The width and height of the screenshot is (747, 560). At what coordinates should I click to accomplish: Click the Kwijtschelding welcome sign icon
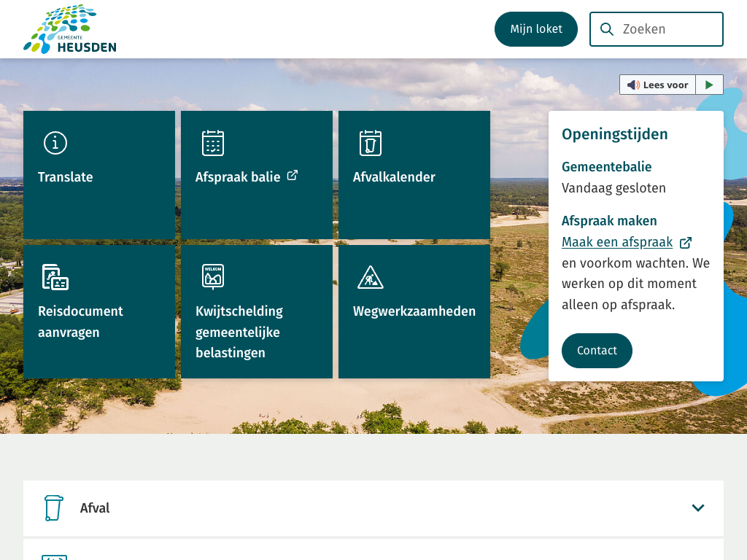[213, 277]
